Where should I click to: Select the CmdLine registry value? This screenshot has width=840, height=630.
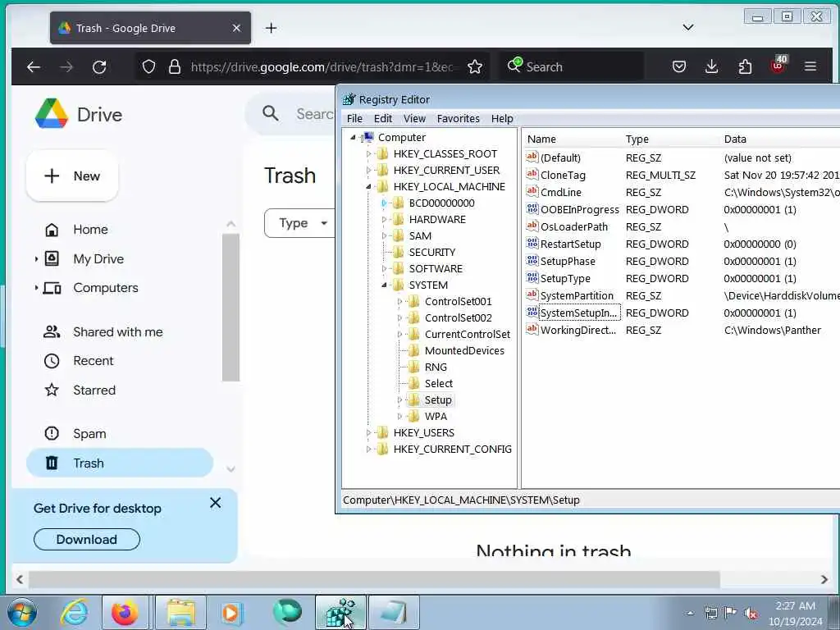coord(561,192)
